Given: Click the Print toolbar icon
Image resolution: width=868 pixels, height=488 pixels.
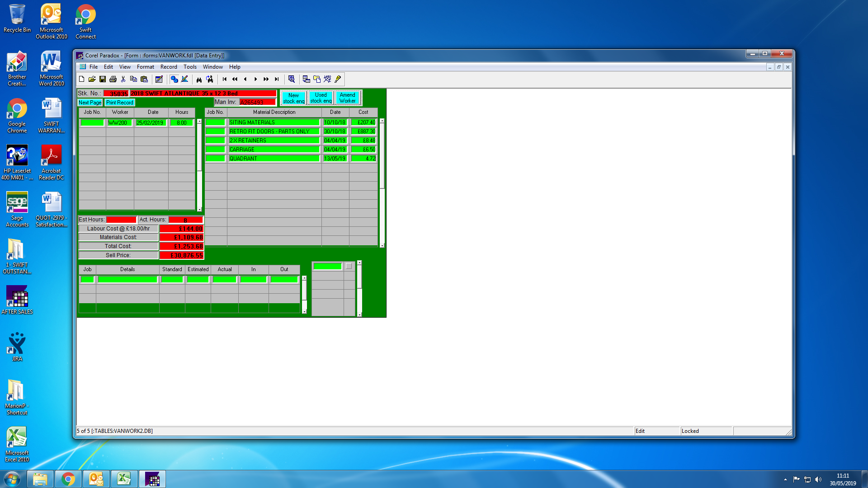Looking at the screenshot, I should tap(113, 79).
